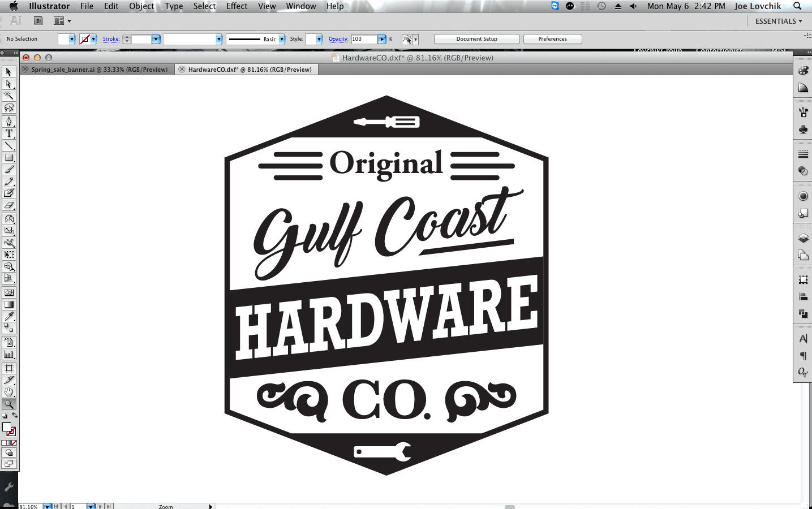812x509 pixels.
Task: Open the Preferences dialog
Action: [552, 38]
